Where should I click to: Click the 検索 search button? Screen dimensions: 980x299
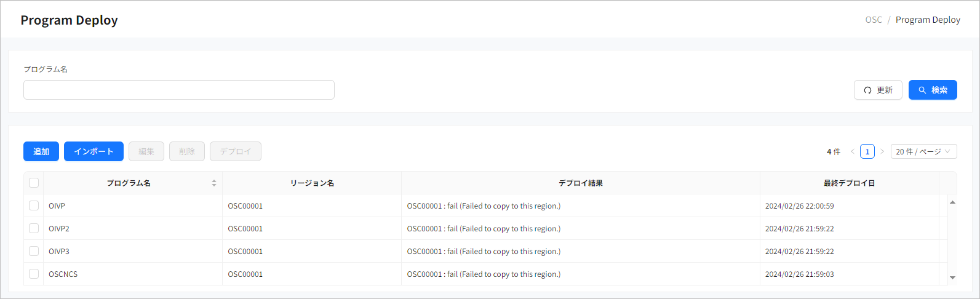(933, 90)
